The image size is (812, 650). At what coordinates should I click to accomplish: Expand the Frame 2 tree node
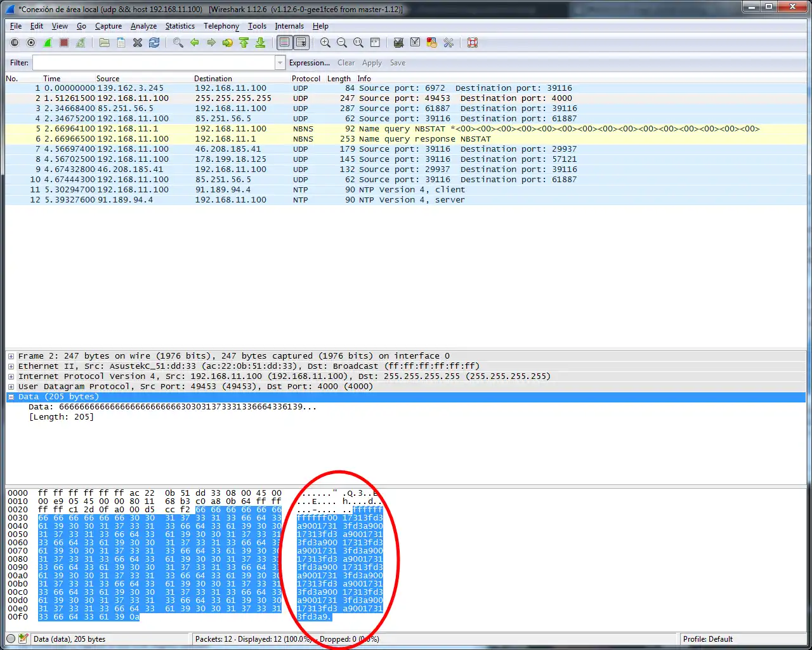pyautogui.click(x=11, y=356)
